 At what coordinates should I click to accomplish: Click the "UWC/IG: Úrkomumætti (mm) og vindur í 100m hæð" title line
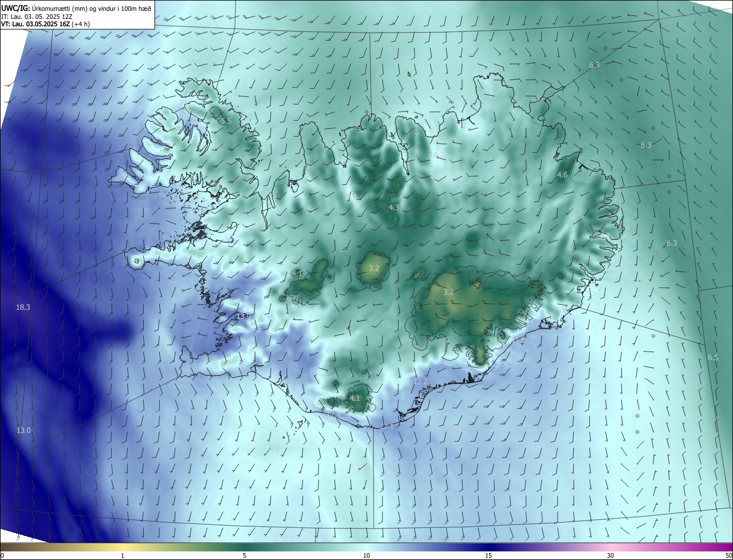[76, 8]
